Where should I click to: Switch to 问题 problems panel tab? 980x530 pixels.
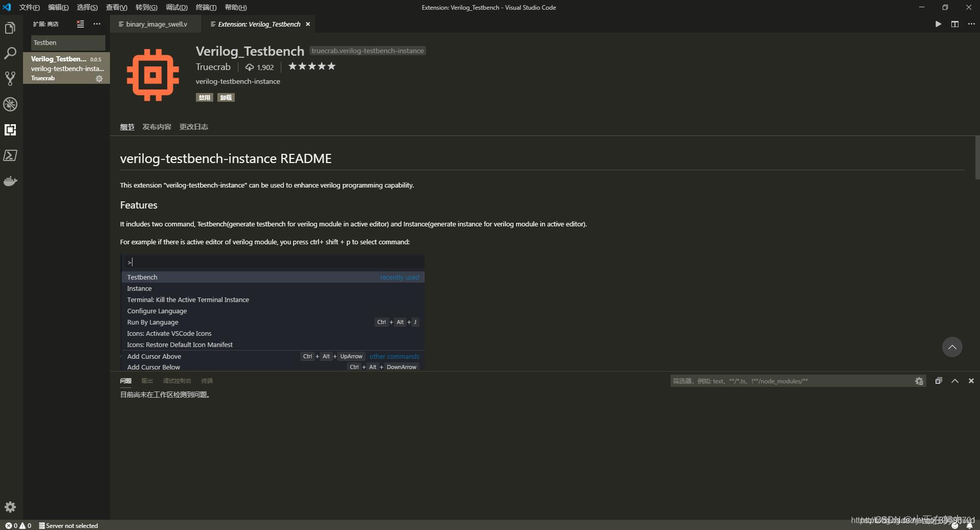pyautogui.click(x=126, y=381)
